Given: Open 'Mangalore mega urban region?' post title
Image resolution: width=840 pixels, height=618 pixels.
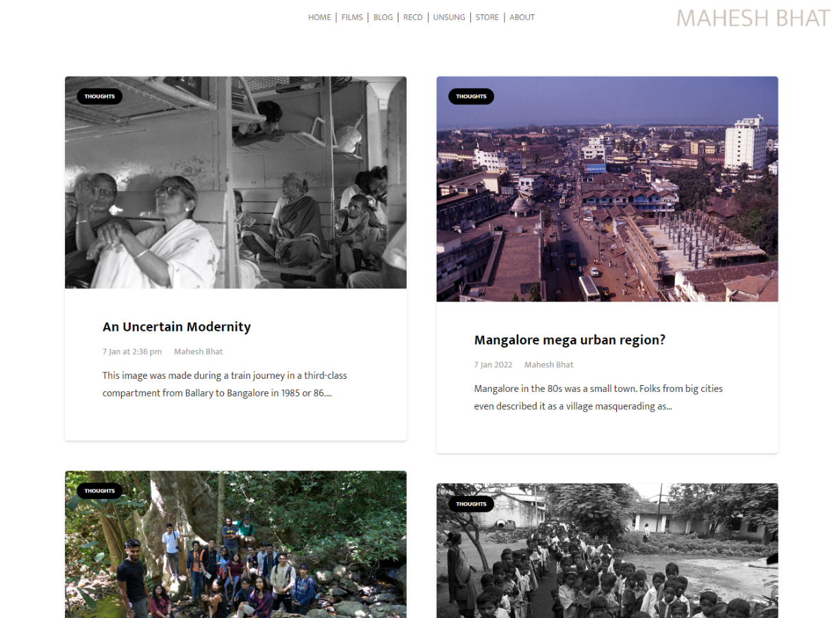Looking at the screenshot, I should pyautogui.click(x=570, y=340).
